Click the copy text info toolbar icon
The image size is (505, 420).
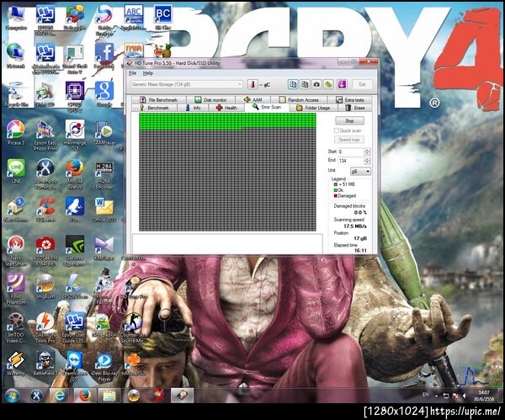point(292,84)
